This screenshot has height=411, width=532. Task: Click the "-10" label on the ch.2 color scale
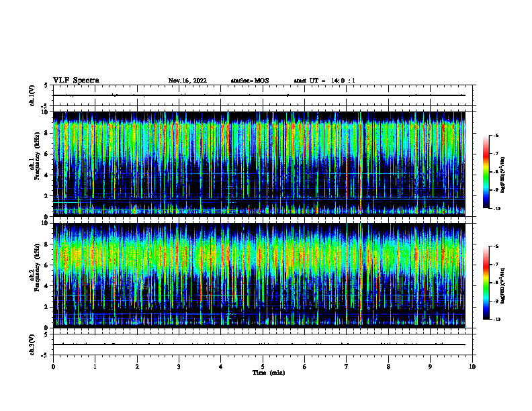497,320
